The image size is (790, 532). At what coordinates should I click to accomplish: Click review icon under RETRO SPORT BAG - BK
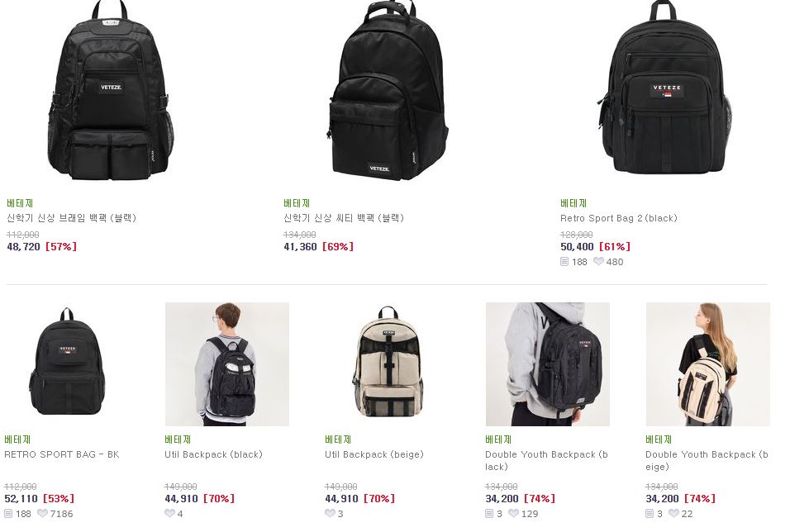coord(8,513)
